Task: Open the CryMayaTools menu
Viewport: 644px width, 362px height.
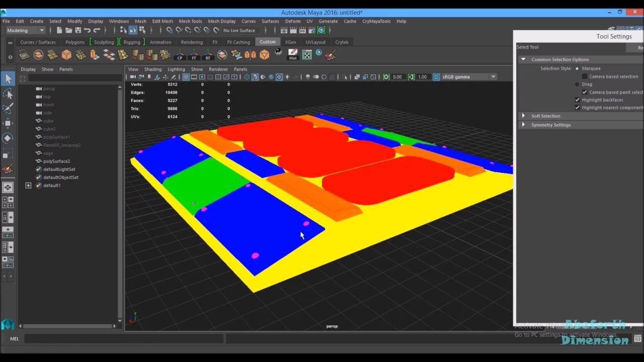Action: coord(376,21)
